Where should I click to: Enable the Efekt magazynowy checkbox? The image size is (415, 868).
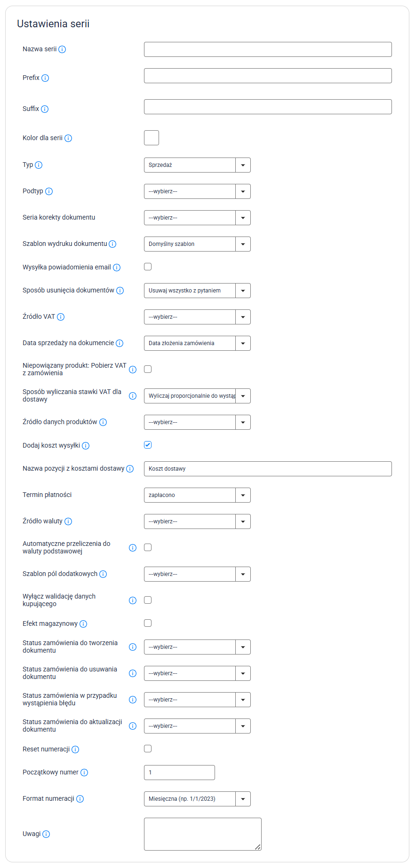[148, 623]
